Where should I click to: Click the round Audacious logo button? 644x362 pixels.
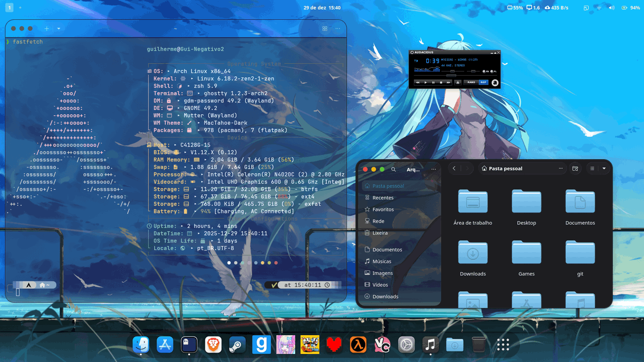tap(495, 83)
